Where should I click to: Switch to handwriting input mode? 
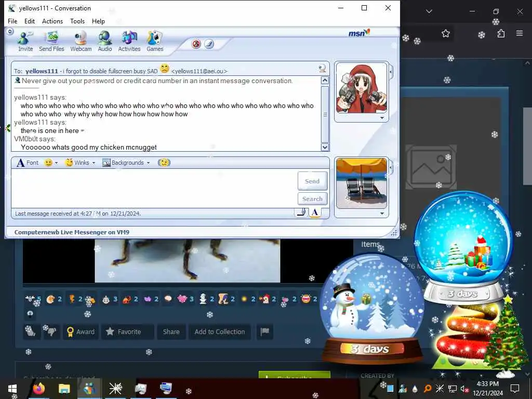tap(301, 212)
